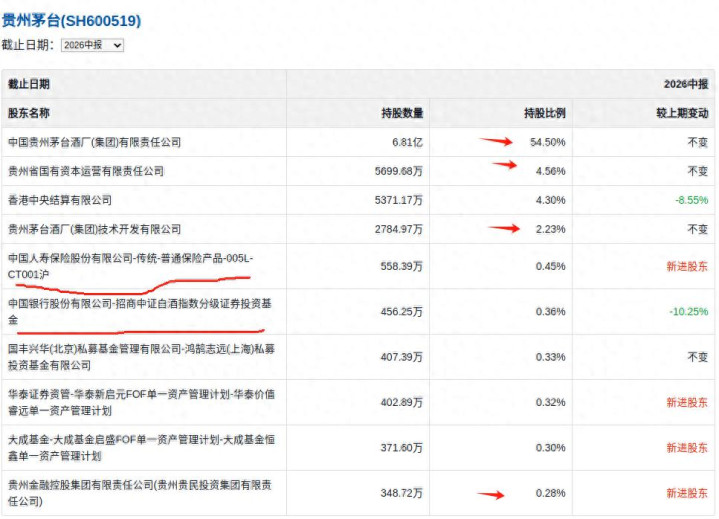Select the 持股数量 column header
This screenshot has width=719, height=519.
(402, 113)
